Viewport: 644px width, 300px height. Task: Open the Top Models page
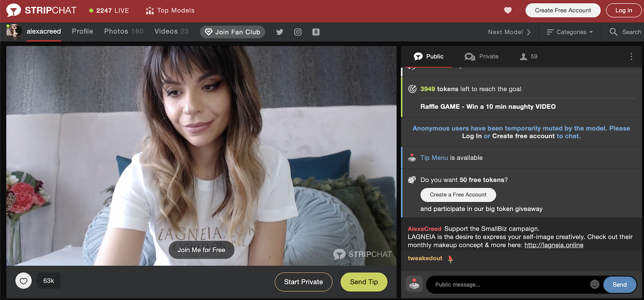click(170, 10)
